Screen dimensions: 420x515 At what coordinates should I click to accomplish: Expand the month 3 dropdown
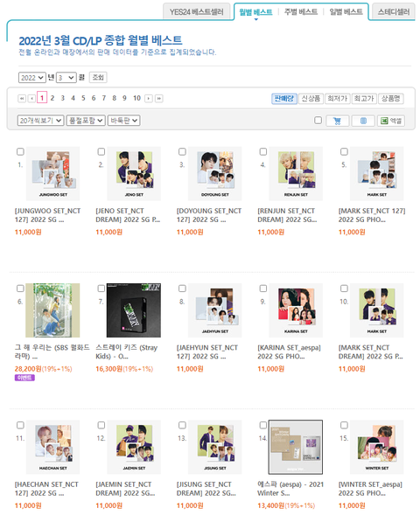(66, 78)
